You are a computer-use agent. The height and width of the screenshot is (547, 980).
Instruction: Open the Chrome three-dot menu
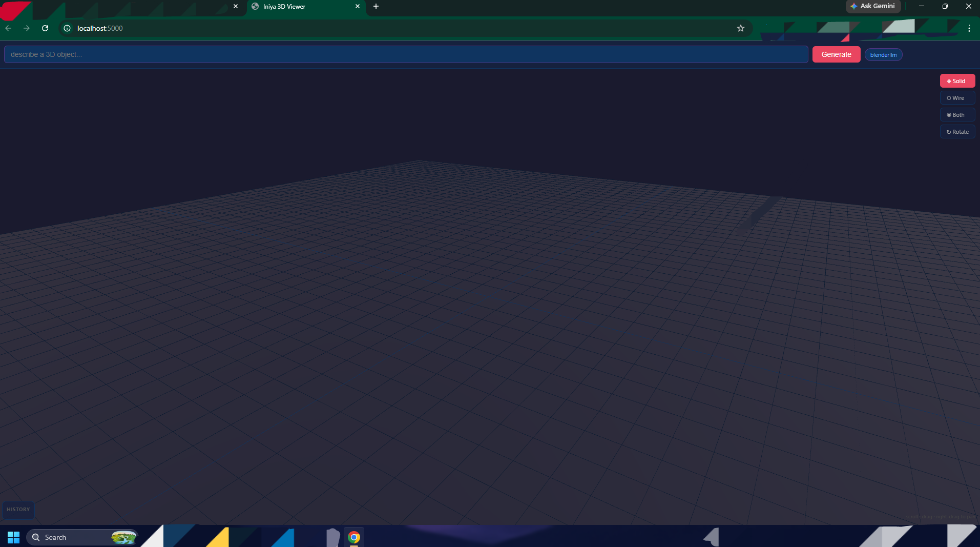pyautogui.click(x=969, y=28)
